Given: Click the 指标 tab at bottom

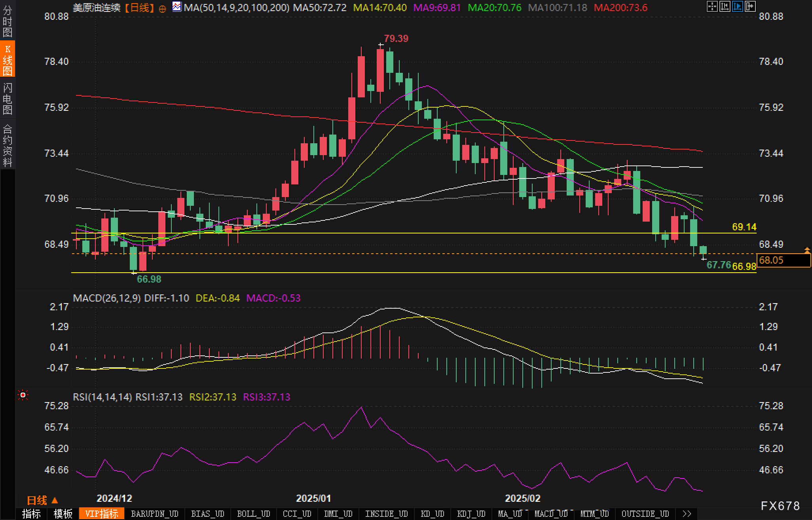Looking at the screenshot, I should [x=31, y=514].
